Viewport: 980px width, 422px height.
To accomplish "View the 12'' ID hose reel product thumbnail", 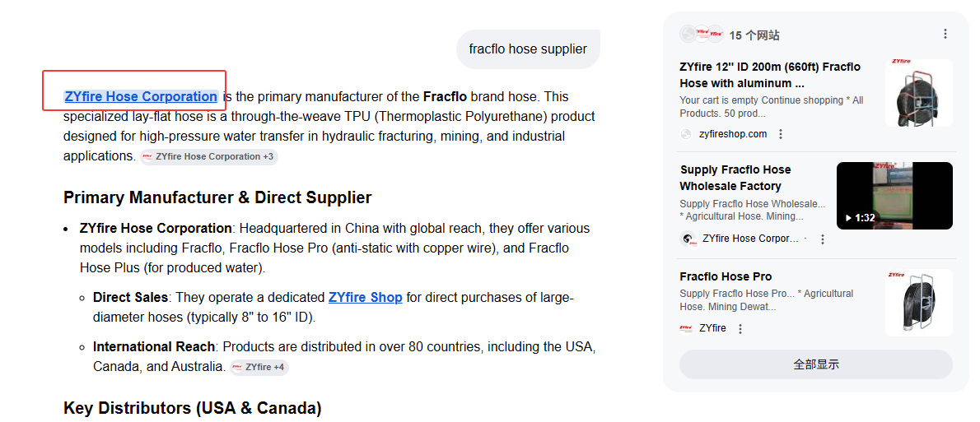I will pyautogui.click(x=919, y=93).
